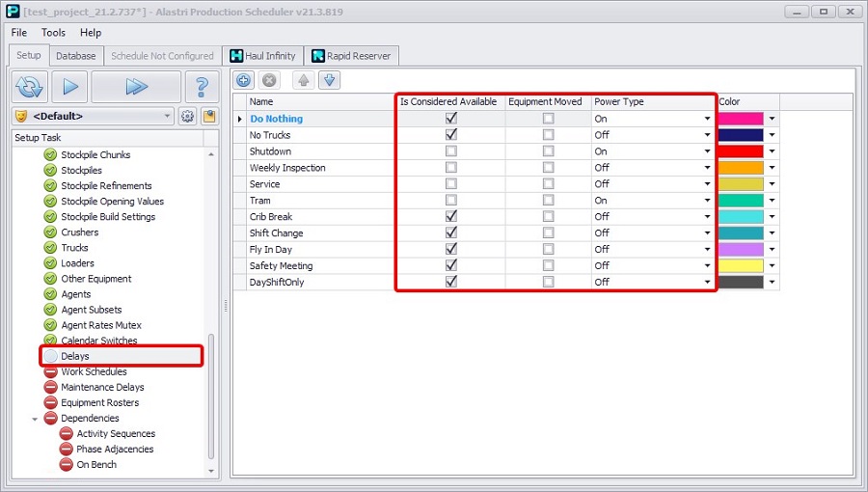Enable Equipment Moved for Tram

click(x=548, y=201)
